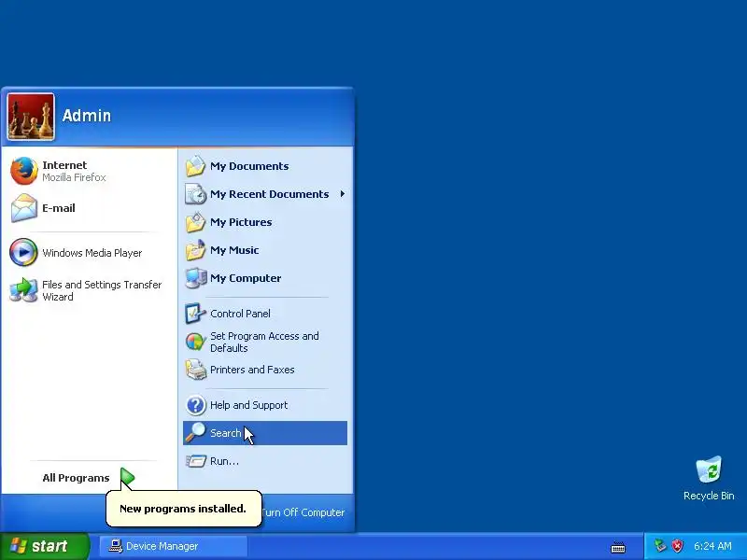
Task: Click the keyboard icon on the taskbar
Action: point(618,547)
